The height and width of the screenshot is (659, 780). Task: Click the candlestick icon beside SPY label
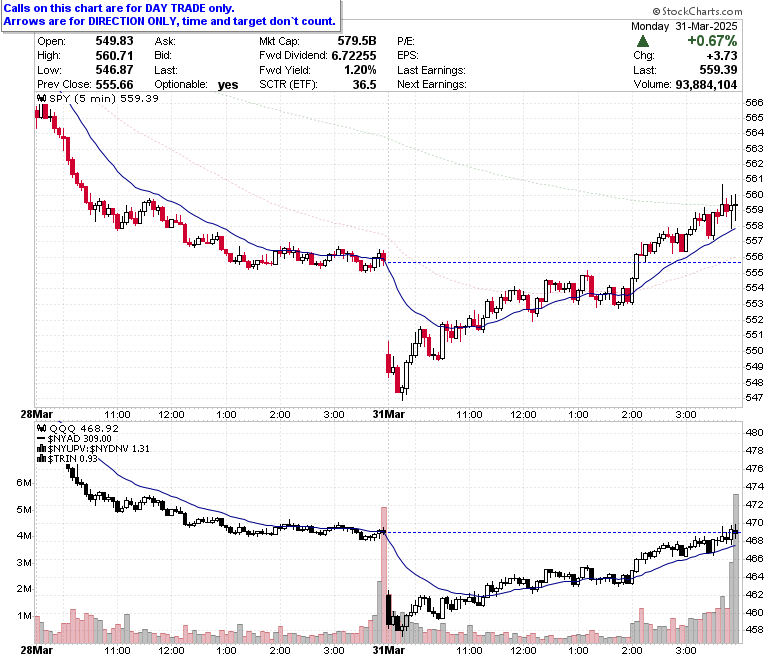tap(42, 98)
